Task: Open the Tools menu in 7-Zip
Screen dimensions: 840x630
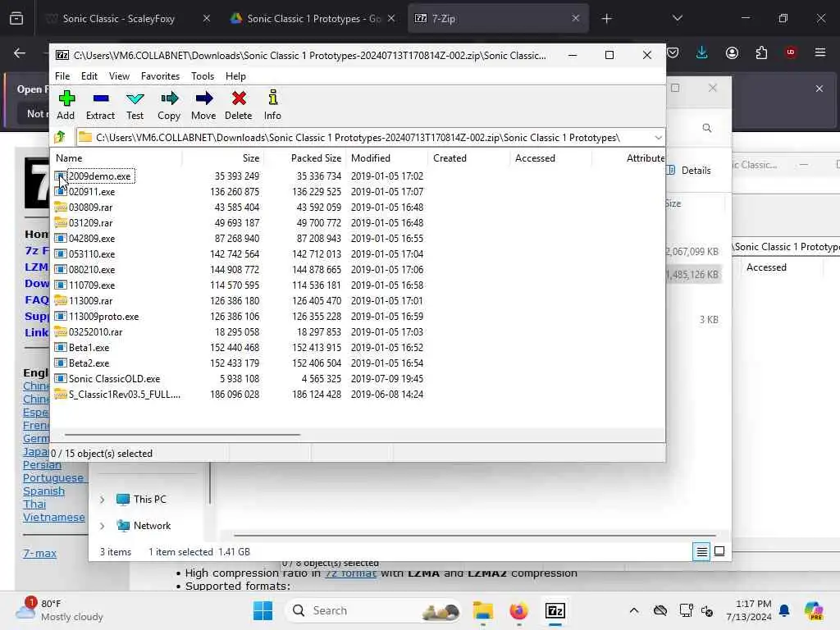Action: pos(203,76)
